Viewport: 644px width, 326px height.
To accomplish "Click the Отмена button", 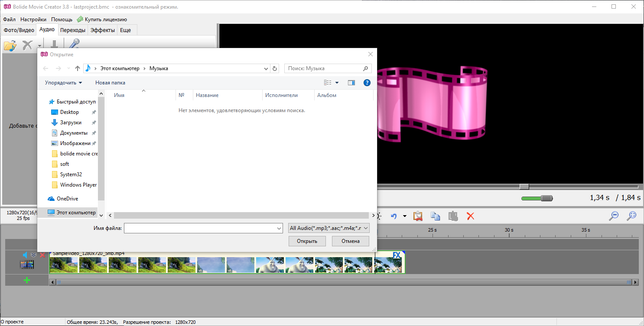I will 350,241.
